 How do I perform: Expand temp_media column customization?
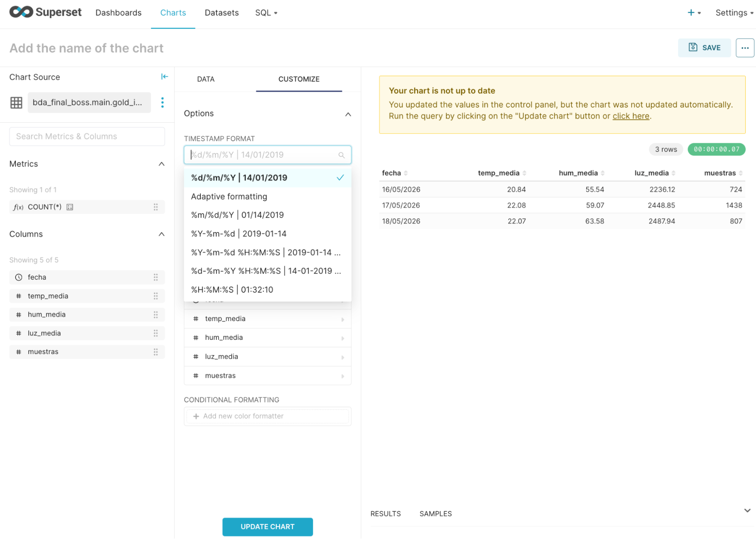click(343, 319)
